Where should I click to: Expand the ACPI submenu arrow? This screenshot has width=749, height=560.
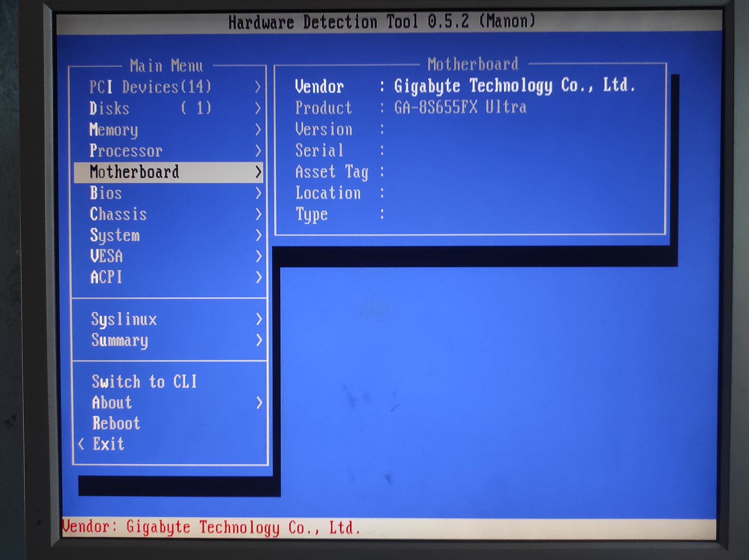pyautogui.click(x=258, y=278)
